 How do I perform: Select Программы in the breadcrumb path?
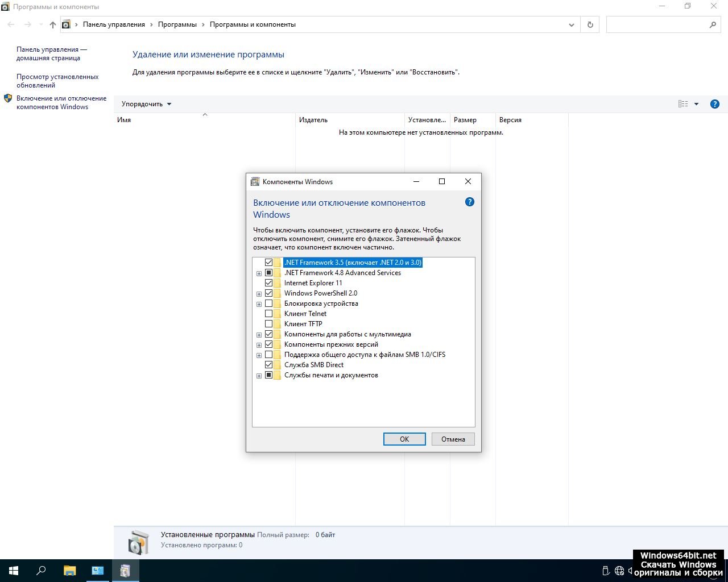[177, 24]
